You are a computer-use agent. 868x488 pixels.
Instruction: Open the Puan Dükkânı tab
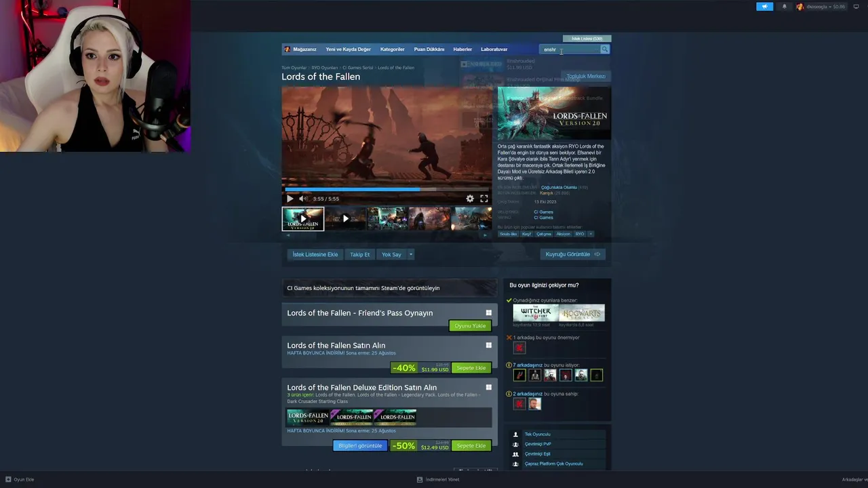tap(429, 49)
